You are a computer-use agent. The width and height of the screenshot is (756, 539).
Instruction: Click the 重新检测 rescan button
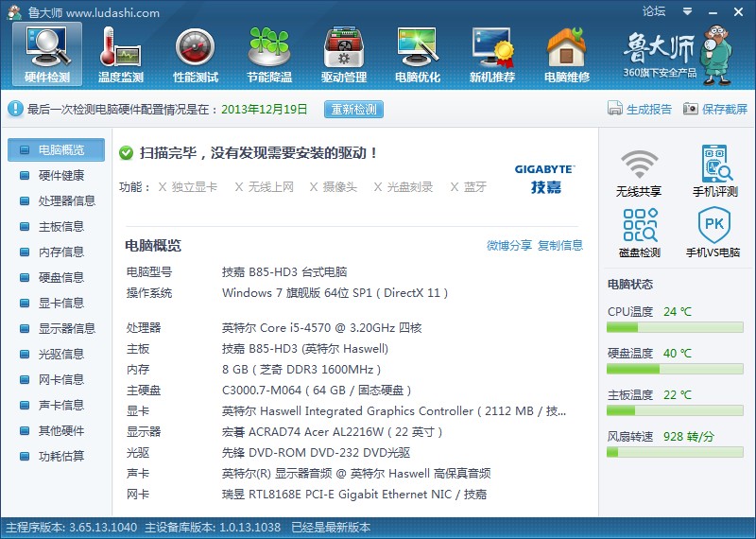[353, 110]
